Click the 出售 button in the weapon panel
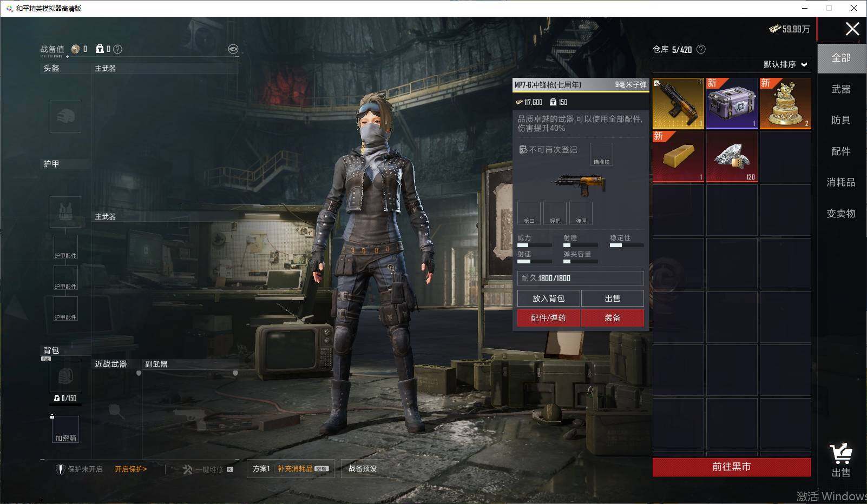Screen dimensions: 867x504 coord(613,299)
